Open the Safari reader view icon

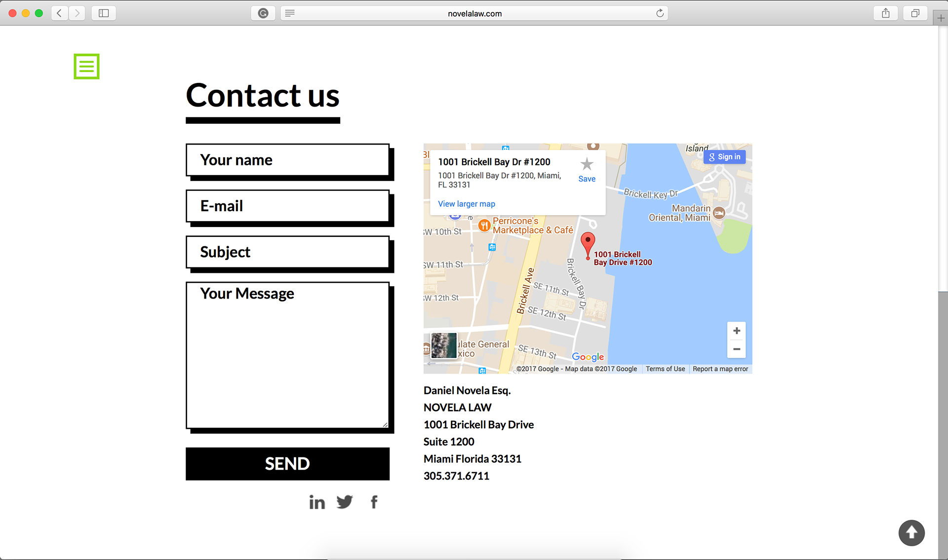coord(290,13)
